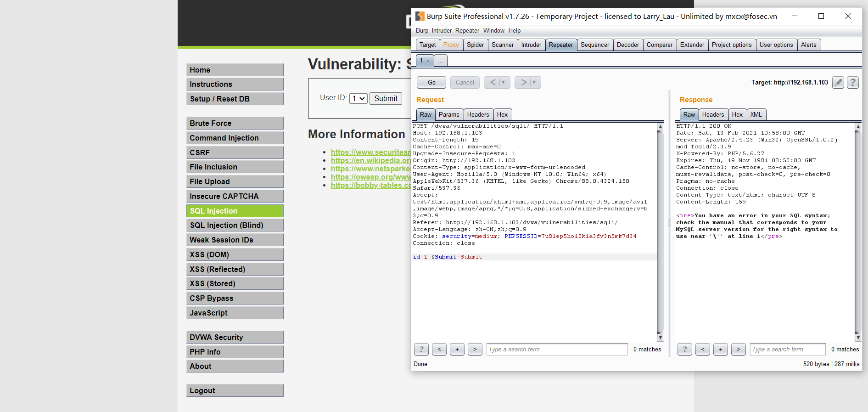Open the User ID dropdown
868x412 pixels.
click(358, 98)
